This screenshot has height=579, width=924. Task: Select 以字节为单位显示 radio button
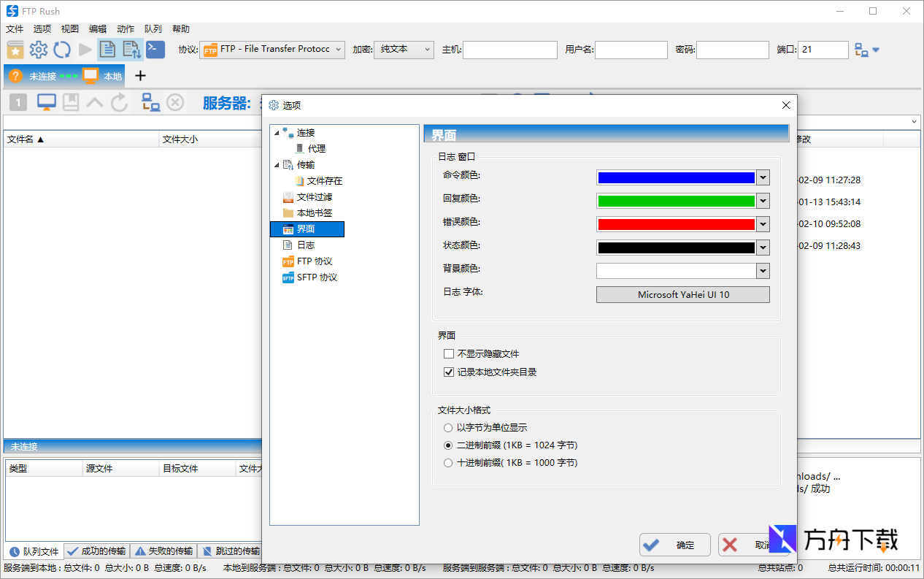coord(447,428)
